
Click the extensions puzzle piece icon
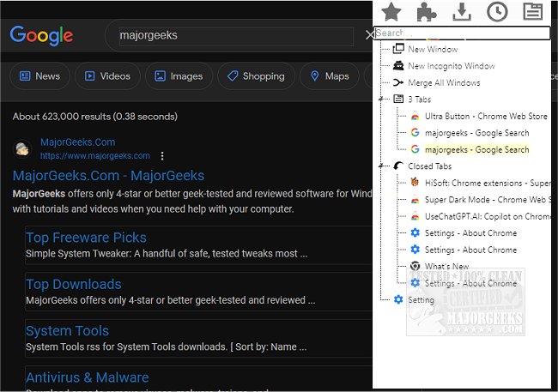click(x=427, y=12)
